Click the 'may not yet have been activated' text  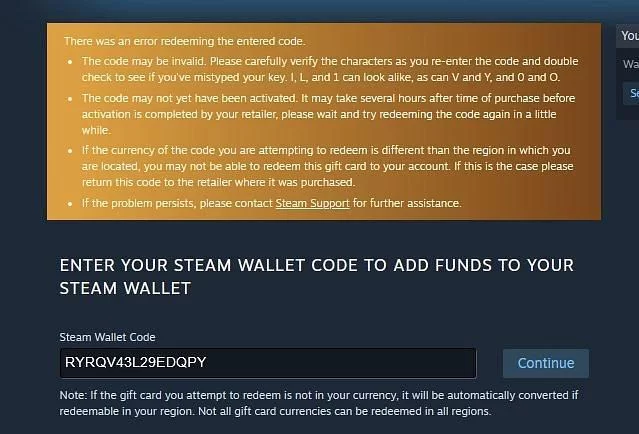click(x=328, y=114)
